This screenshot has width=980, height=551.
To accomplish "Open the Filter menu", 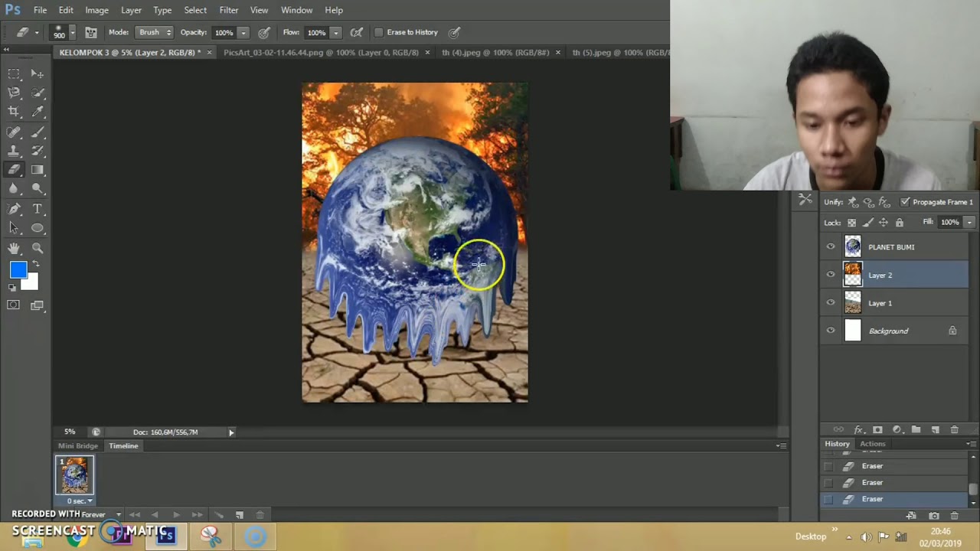I will click(229, 10).
